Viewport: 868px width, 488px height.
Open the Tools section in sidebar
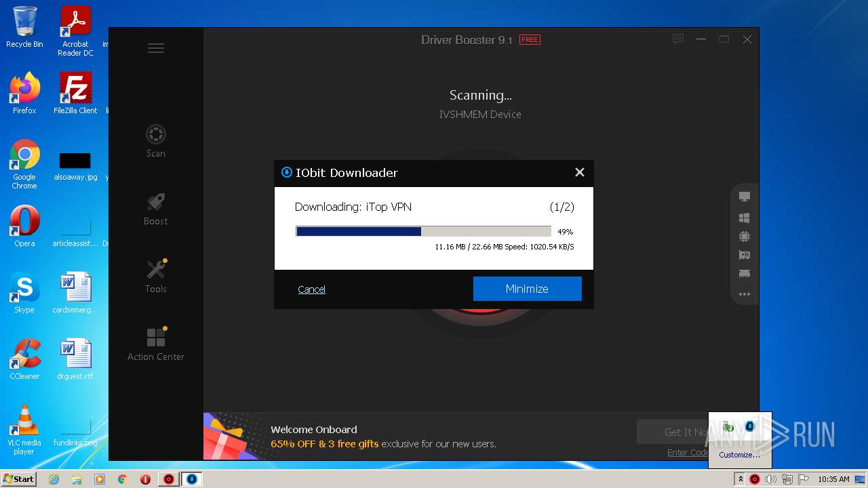click(x=156, y=277)
